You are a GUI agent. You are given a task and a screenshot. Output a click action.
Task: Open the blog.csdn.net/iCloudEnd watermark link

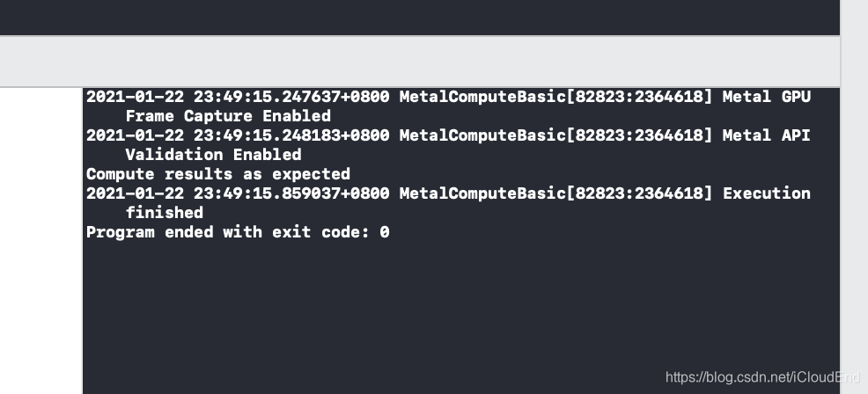[762, 377]
